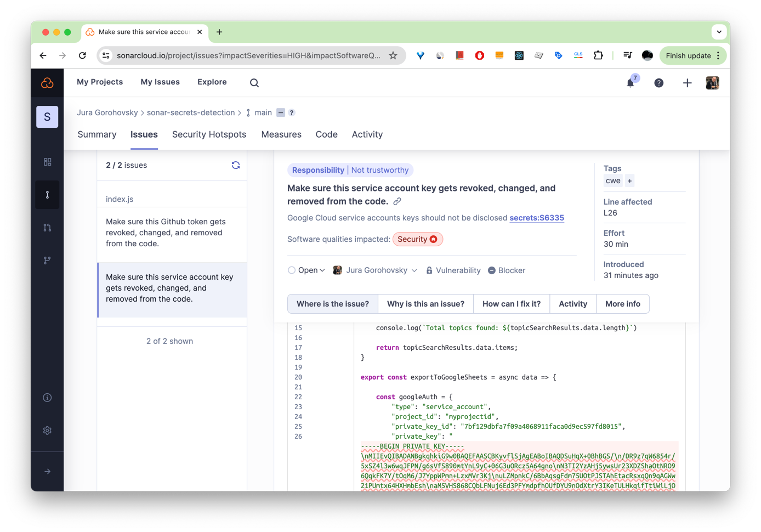Viewport: 761px width, 532px height.
Task: Click the refresh icon next to issues count
Action: [x=236, y=165]
